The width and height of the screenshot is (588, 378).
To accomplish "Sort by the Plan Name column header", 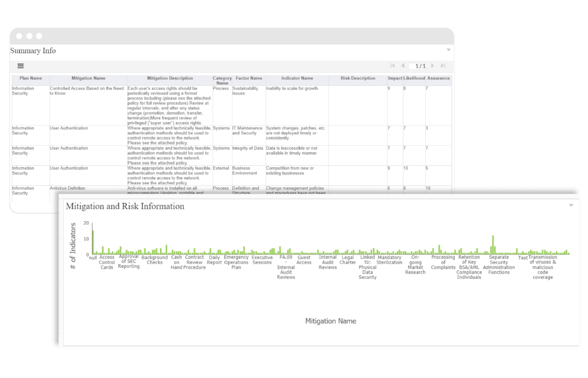I will point(30,78).
